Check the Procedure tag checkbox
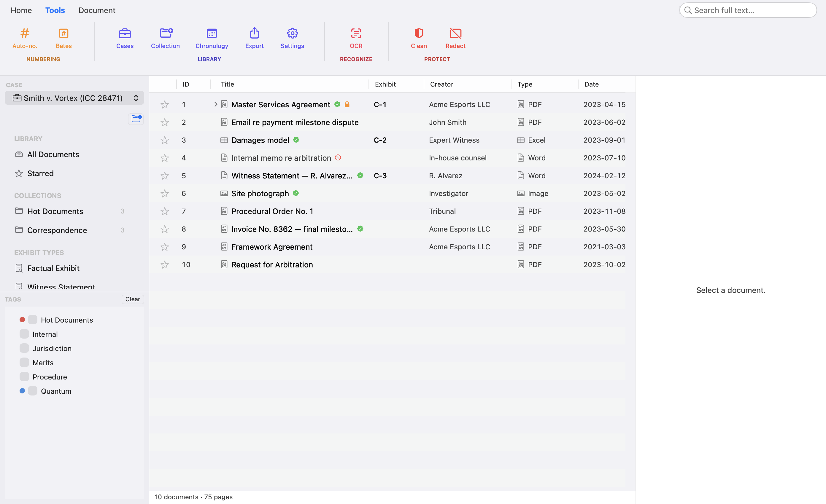 [x=24, y=377]
